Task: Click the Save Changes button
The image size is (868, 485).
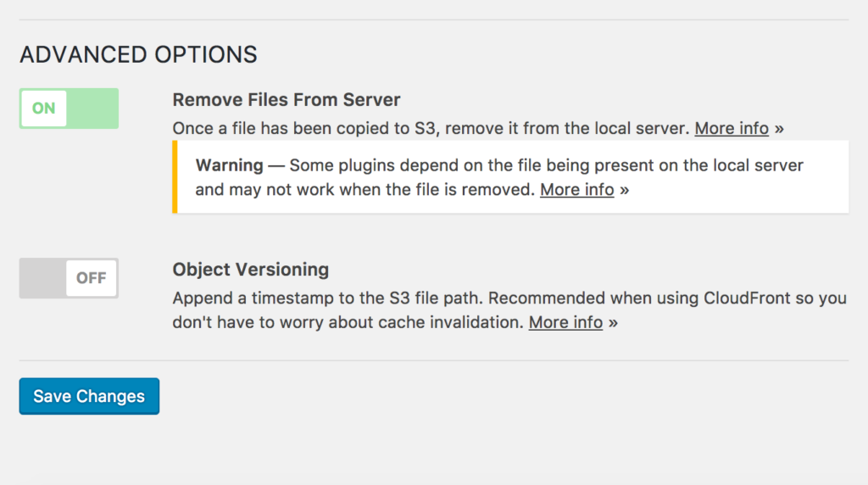Action: [x=89, y=396]
